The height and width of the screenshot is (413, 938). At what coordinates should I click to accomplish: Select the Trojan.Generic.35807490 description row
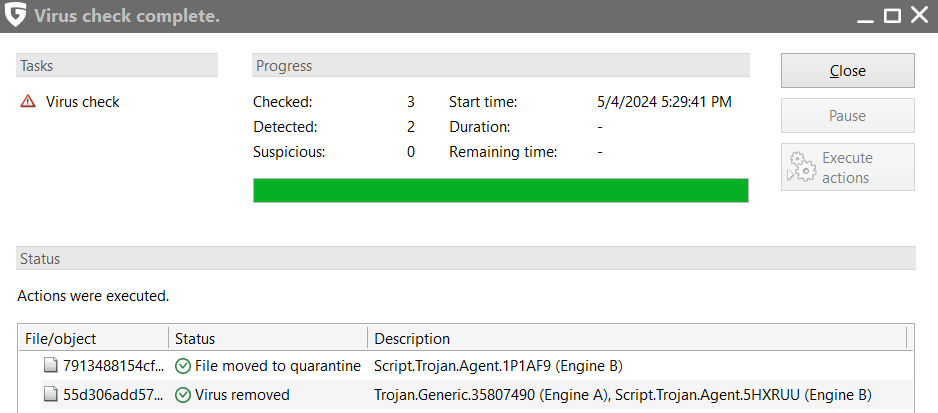pos(465,395)
